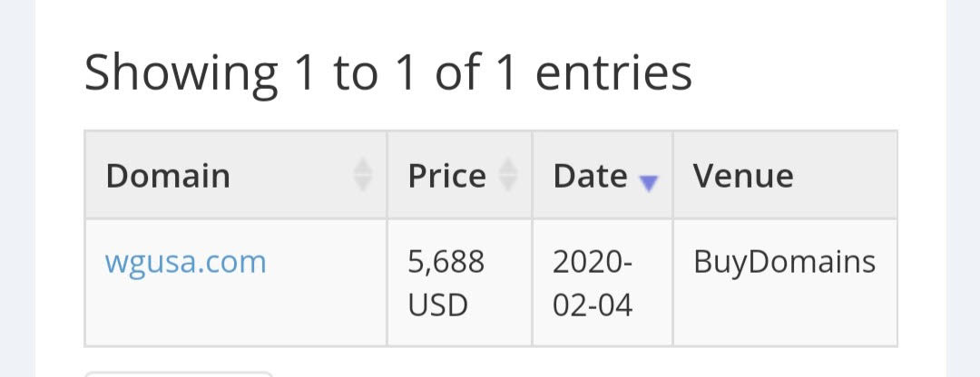Open the wgusa.com domain link

pos(186,262)
